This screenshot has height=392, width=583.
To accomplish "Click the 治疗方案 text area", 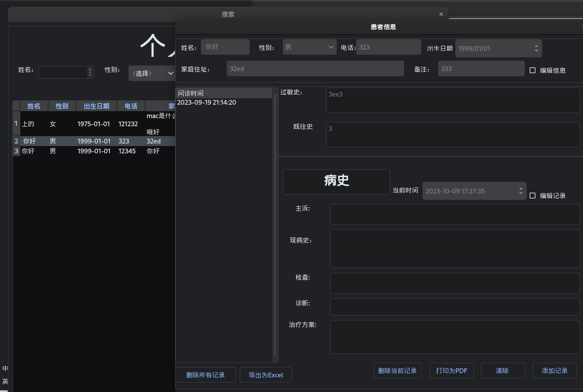I will [x=455, y=337].
